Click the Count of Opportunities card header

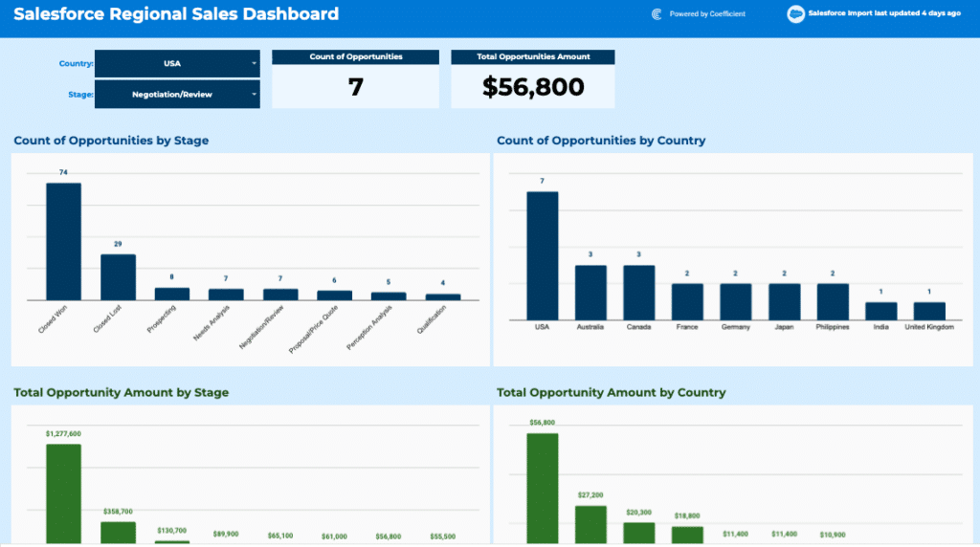click(356, 56)
